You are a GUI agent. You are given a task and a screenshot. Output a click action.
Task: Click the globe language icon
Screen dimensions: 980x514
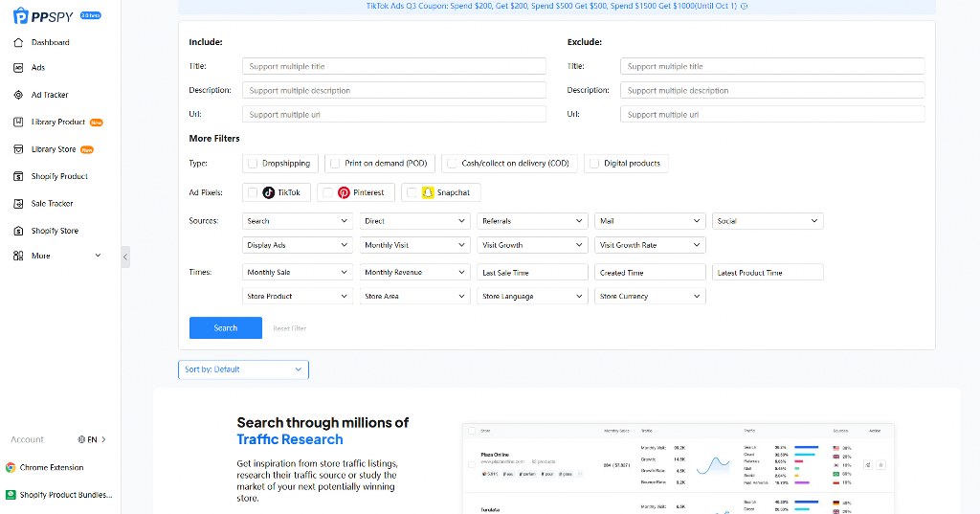click(x=81, y=439)
